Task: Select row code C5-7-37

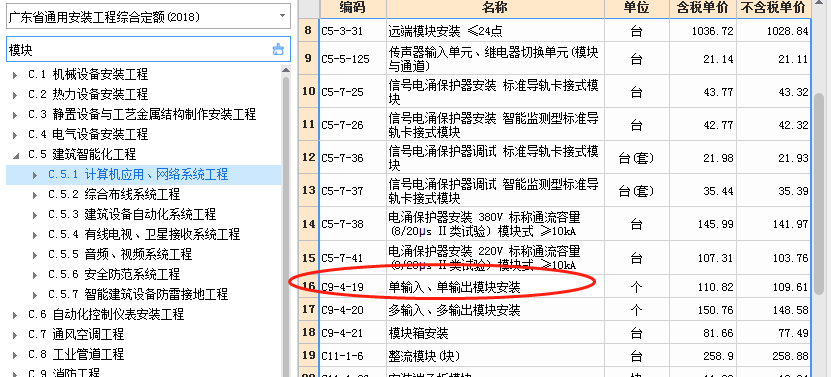Action: [x=342, y=191]
